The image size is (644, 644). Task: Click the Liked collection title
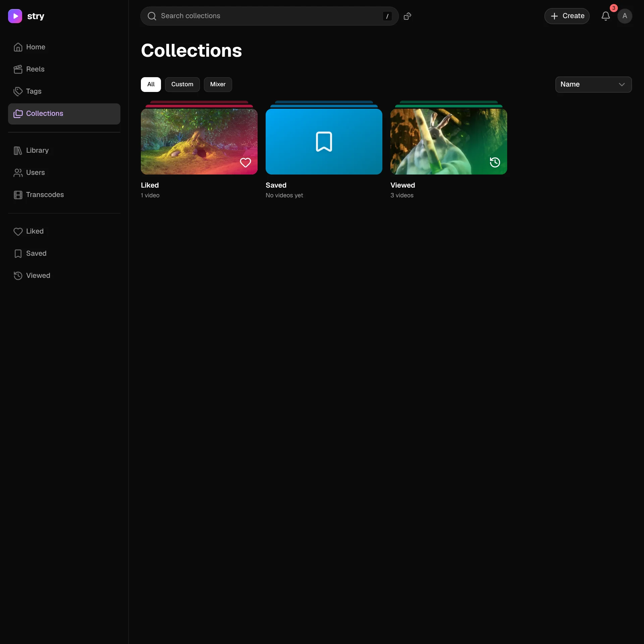(x=150, y=185)
